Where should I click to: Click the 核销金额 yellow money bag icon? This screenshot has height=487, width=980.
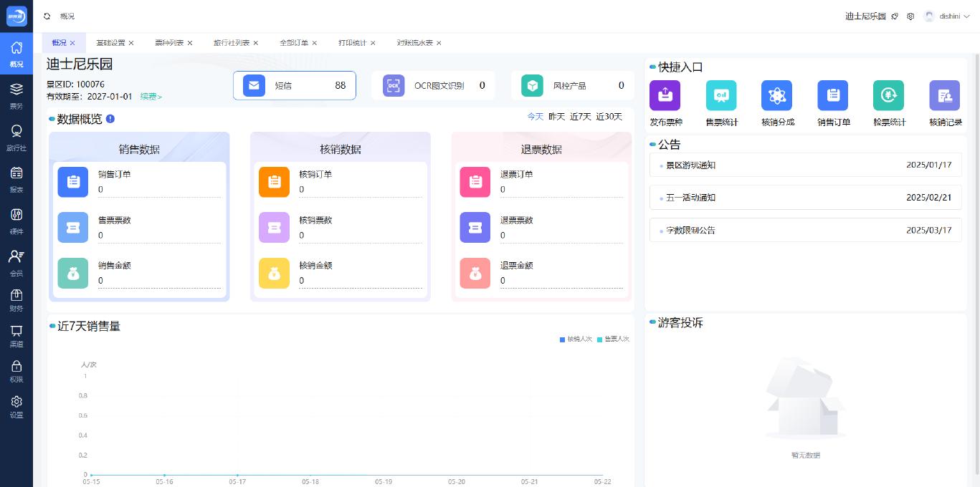(x=274, y=273)
